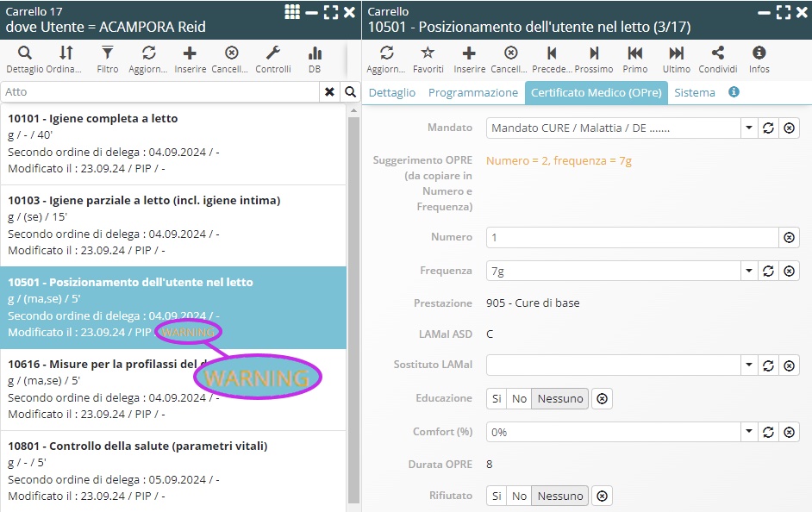Open the Frequenza dropdown list
This screenshot has width=812, height=512.
tap(748, 271)
